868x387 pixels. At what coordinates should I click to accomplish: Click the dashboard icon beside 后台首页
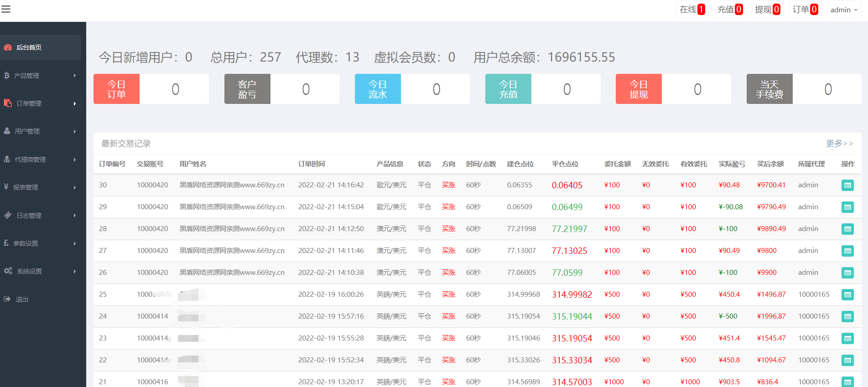(8, 47)
